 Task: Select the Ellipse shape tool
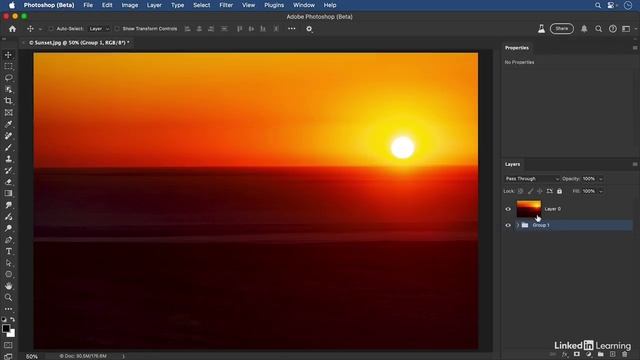pos(8,274)
